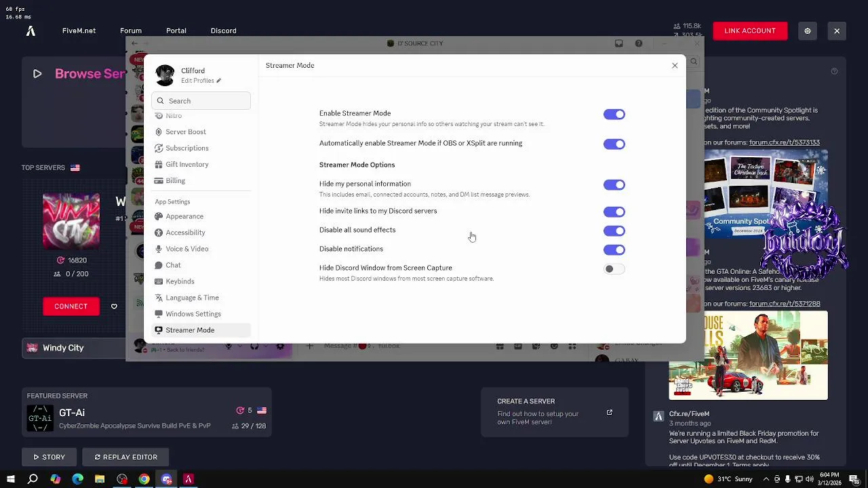
Task: Favorite the top server with heart icon
Action: pyautogui.click(x=114, y=306)
